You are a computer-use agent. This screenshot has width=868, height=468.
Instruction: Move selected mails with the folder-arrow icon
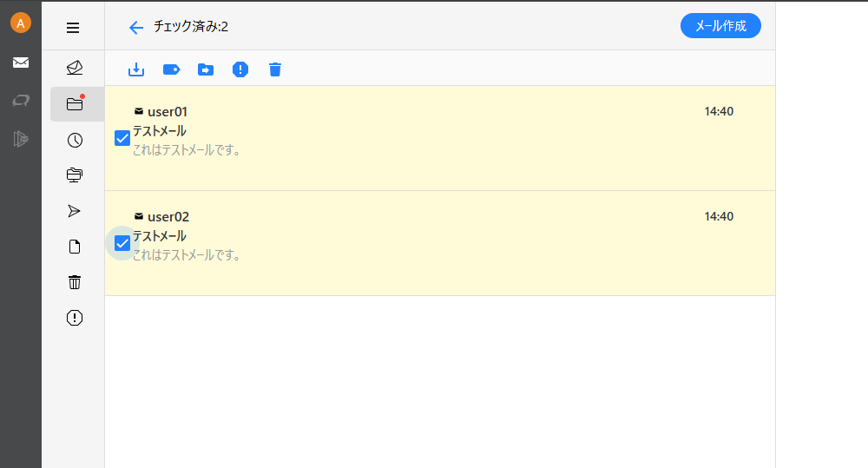(206, 69)
